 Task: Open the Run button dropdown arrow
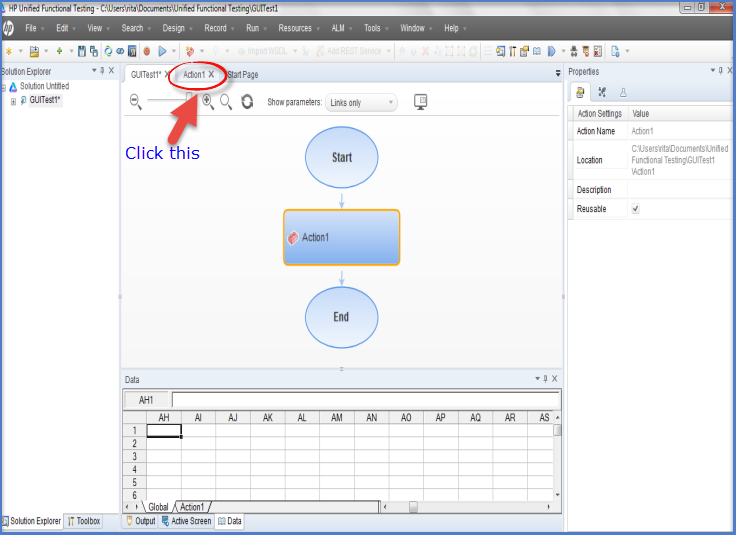point(174,51)
